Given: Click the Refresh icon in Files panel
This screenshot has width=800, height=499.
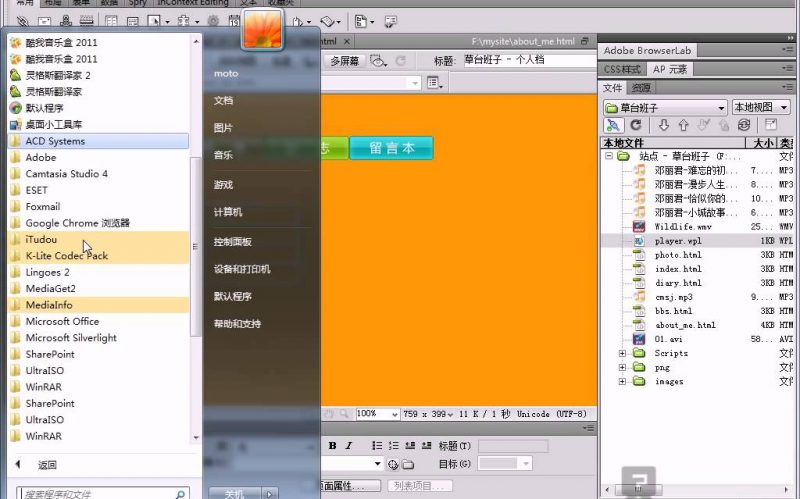Looking at the screenshot, I should click(x=636, y=125).
